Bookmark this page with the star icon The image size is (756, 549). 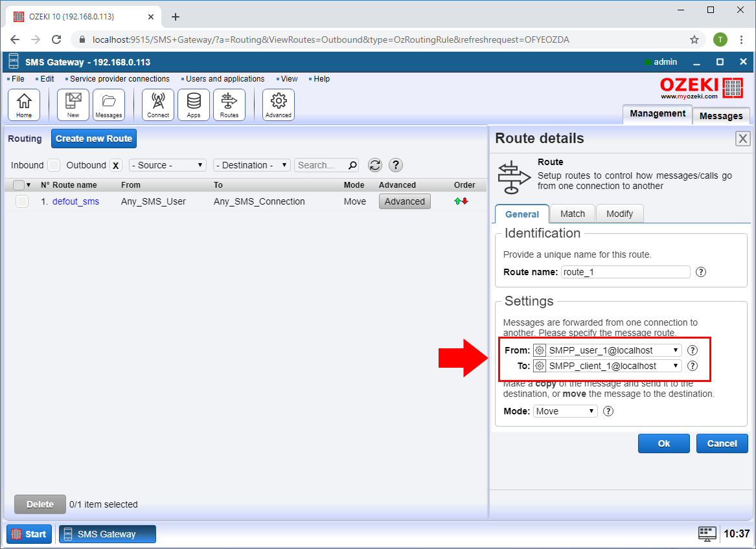point(694,39)
